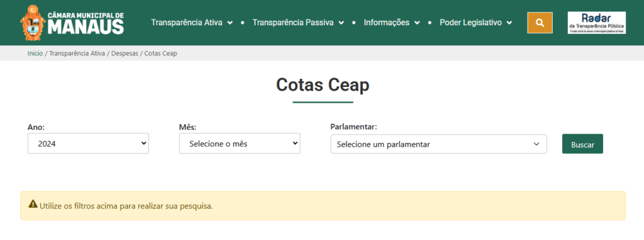
Task: Click the MANAUS text in the header logo
Action: 86,26
